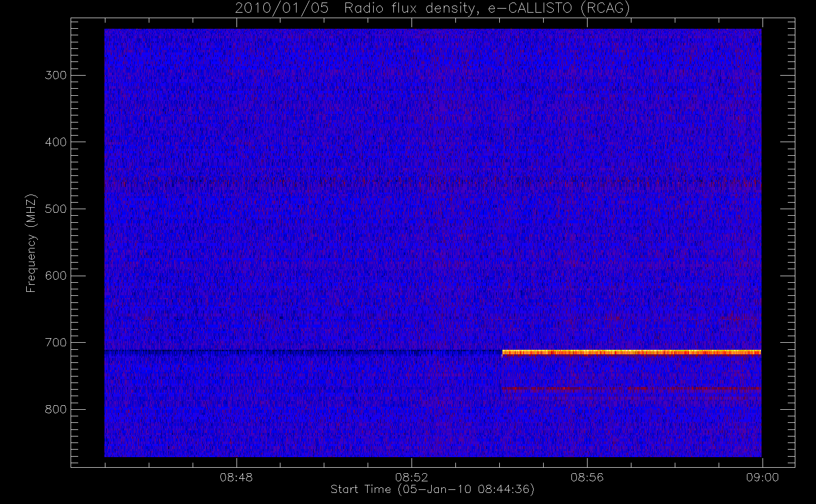Click the 700 frequency tick label
Image resolution: width=816 pixels, height=504 pixels.
[x=55, y=343]
